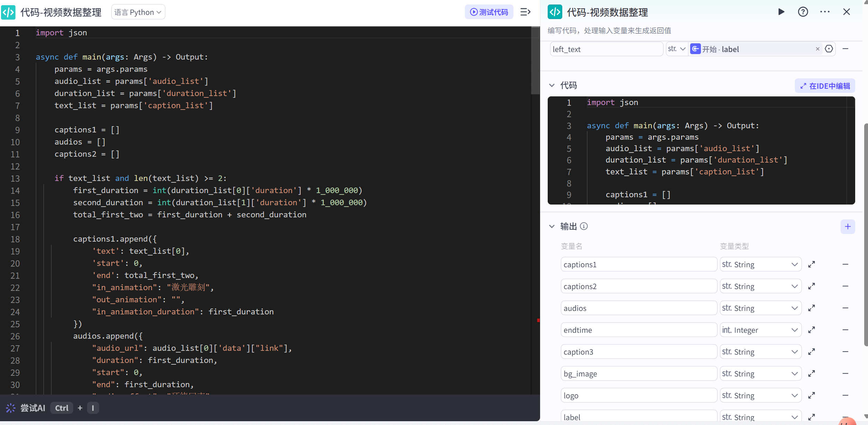Expand the captions1 output row
Screen dimensions: 868x425
pos(811,264)
